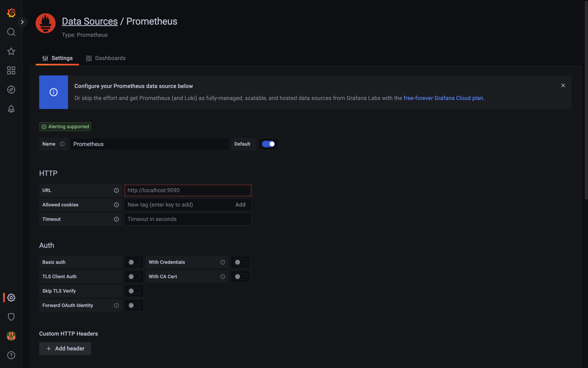Enable the Skip TLS Verify toggle
The width and height of the screenshot is (588, 368).
click(x=134, y=291)
